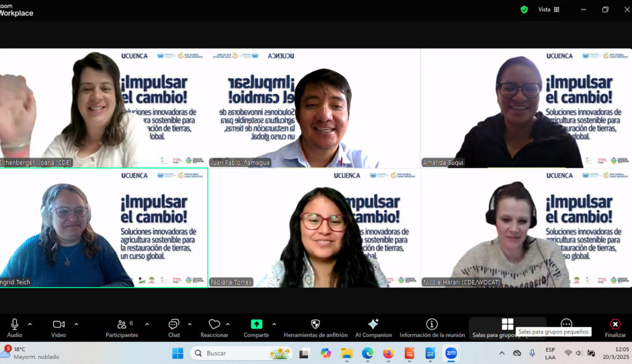Open Salas para grupos pequeños
Screen dimensions: 632x364
(x=507, y=328)
